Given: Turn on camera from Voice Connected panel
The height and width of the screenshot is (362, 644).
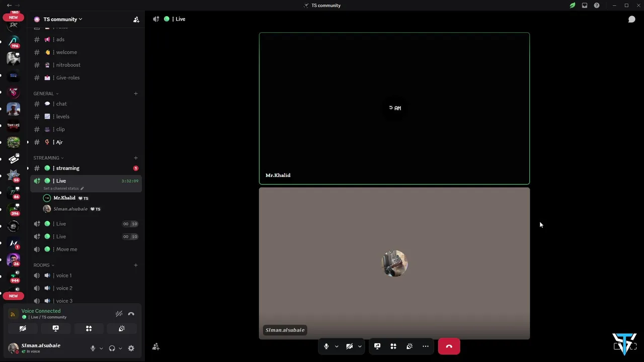Looking at the screenshot, I should pos(23,328).
